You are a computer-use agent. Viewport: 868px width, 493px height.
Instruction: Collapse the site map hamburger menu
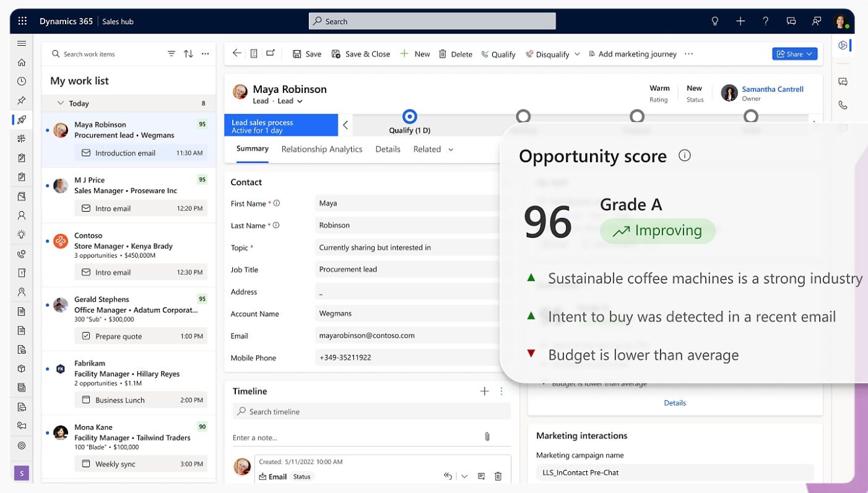coord(22,43)
